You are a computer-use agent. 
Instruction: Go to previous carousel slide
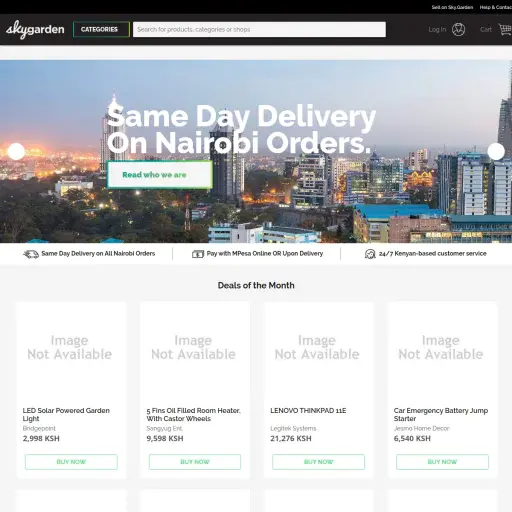click(x=16, y=151)
